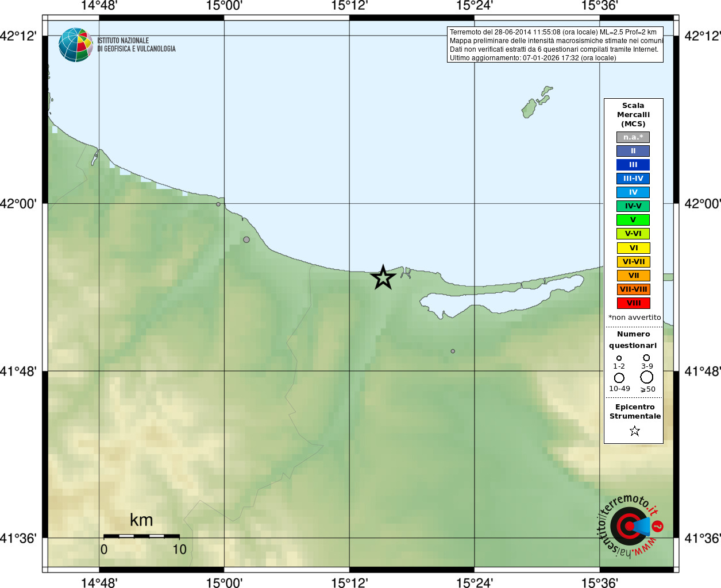Select the intensity II swatch
721x588 pixels.
[633, 151]
